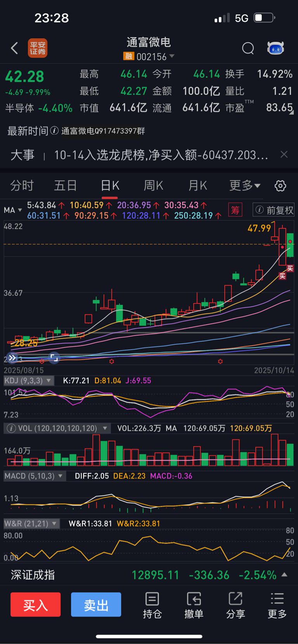Screen dimensions: 298x644
Task: Tap the 5G signal indicator
Action: point(241,18)
